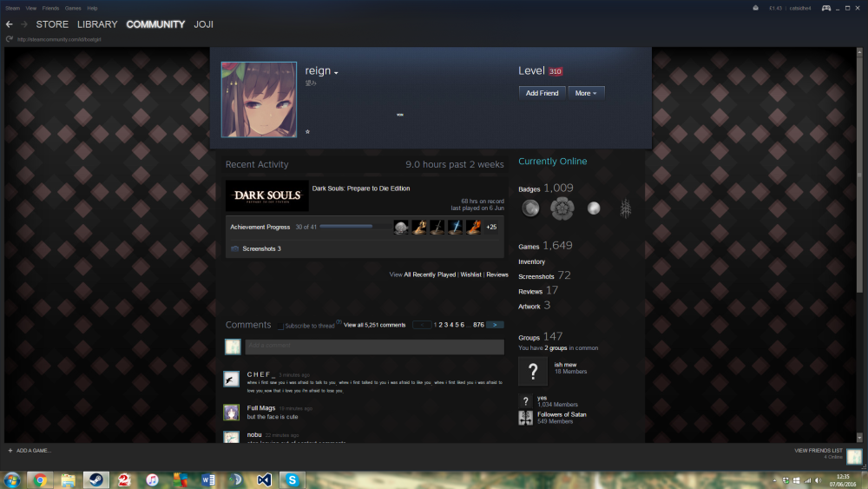Screen dimensions: 868x489
Task: Open the Level 310 badge
Action: click(556, 71)
